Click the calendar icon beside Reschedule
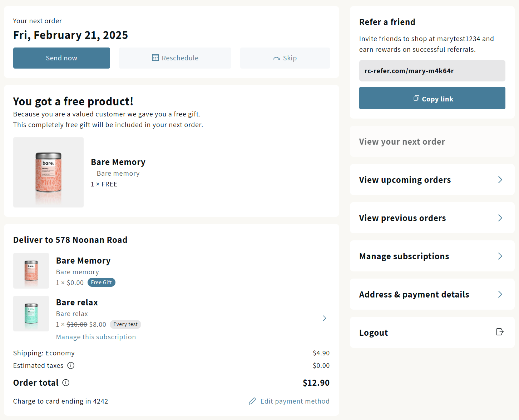This screenshot has height=420, width=519. 155,57
